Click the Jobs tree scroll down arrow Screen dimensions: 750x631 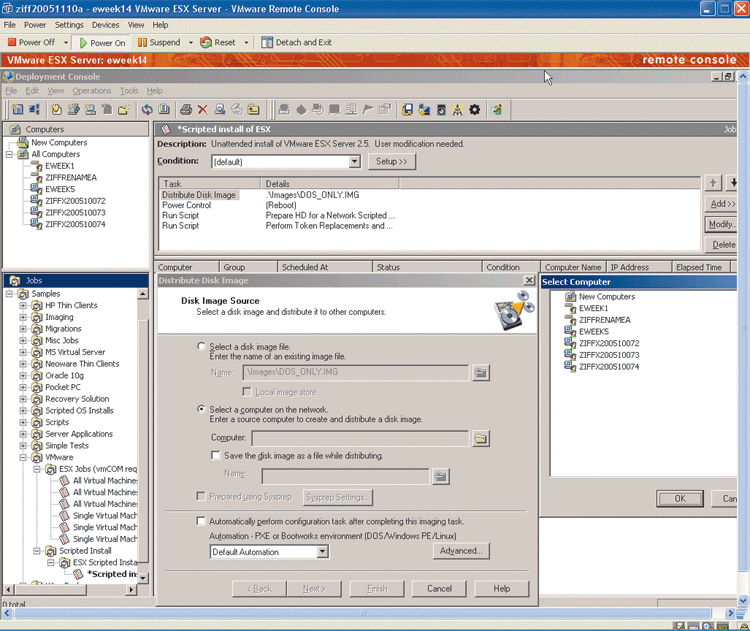pyautogui.click(x=143, y=577)
